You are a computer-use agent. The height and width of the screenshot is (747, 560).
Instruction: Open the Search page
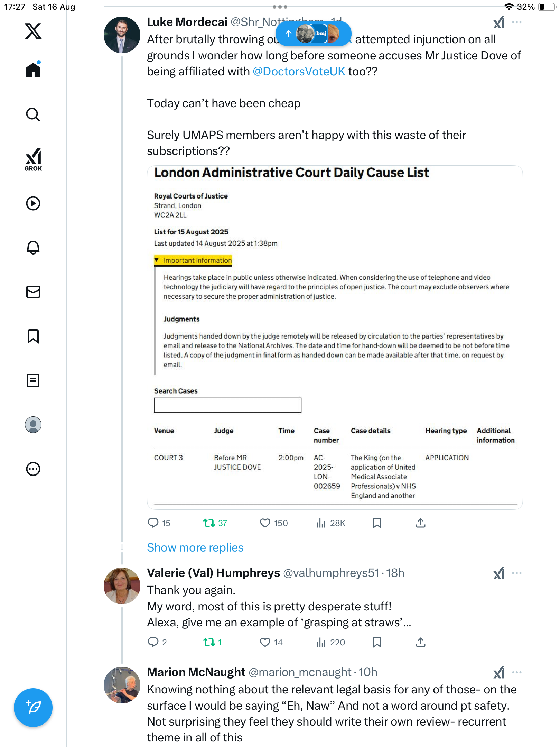33,114
